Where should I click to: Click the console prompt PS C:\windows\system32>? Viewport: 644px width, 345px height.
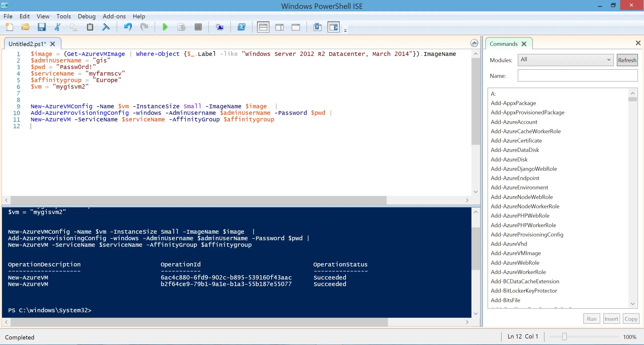(x=50, y=310)
